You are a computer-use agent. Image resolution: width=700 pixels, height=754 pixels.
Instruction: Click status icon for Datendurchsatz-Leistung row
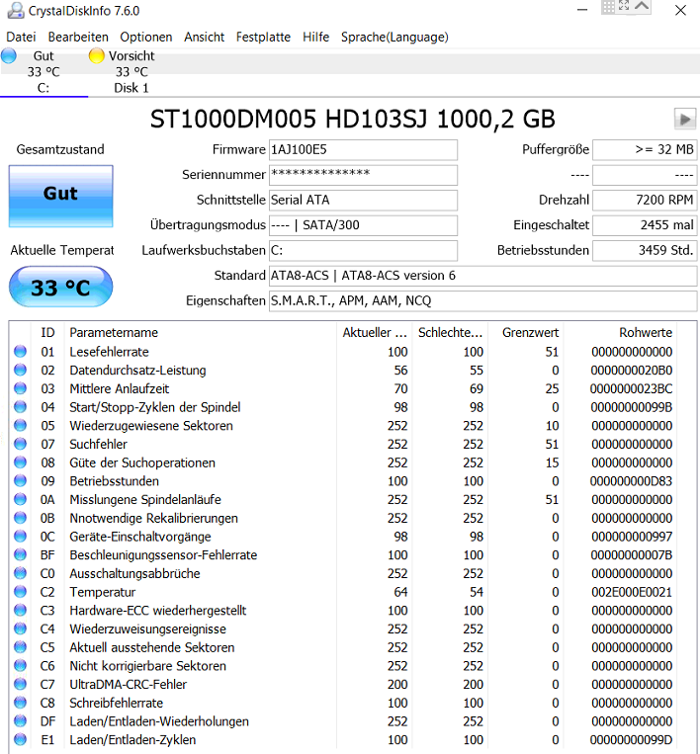point(20,370)
